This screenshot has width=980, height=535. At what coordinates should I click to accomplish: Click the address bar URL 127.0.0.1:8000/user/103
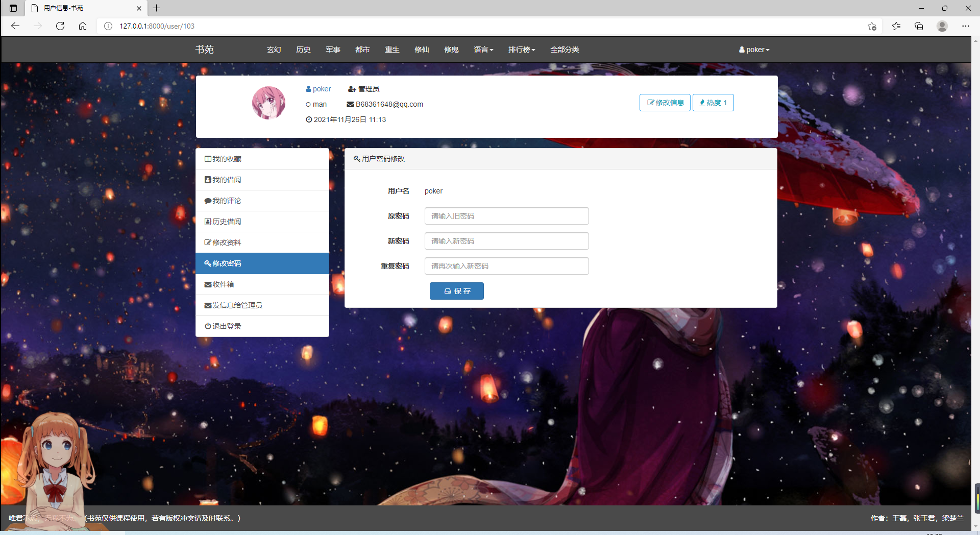(157, 26)
